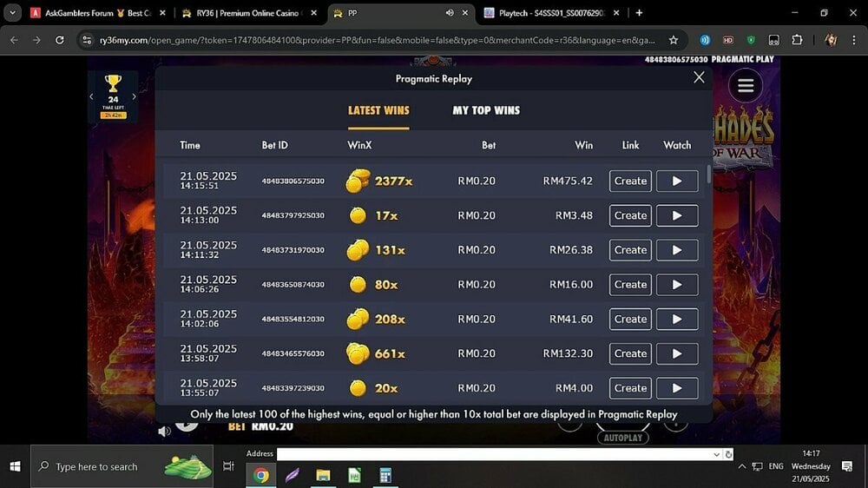Click Bet ID 48483806575030
Viewport: 868px width, 488px height.
(293, 181)
